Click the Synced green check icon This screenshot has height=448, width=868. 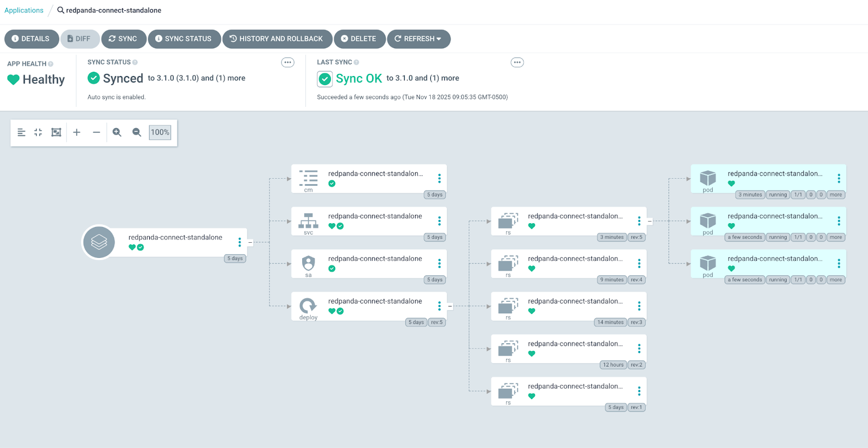(x=94, y=78)
